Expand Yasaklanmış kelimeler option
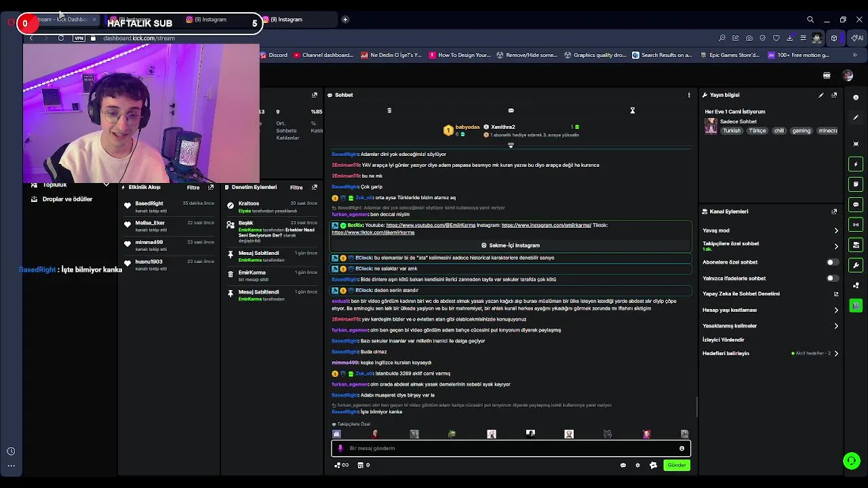This screenshot has height=488, width=868. [835, 326]
